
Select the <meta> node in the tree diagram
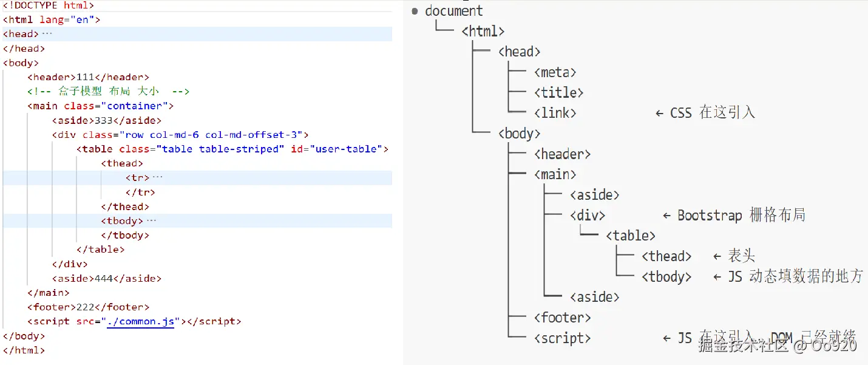(555, 72)
